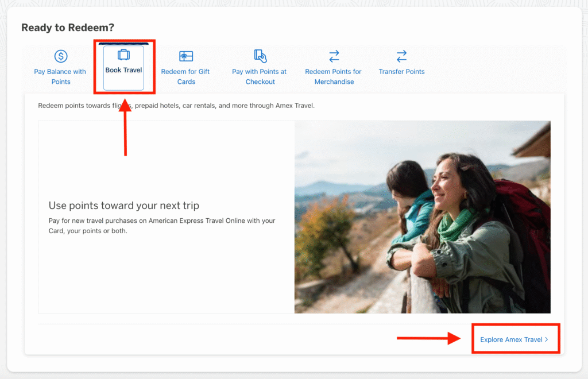Click inside the red highlighted Book Travel card
The height and width of the screenshot is (379, 588).
(123, 66)
